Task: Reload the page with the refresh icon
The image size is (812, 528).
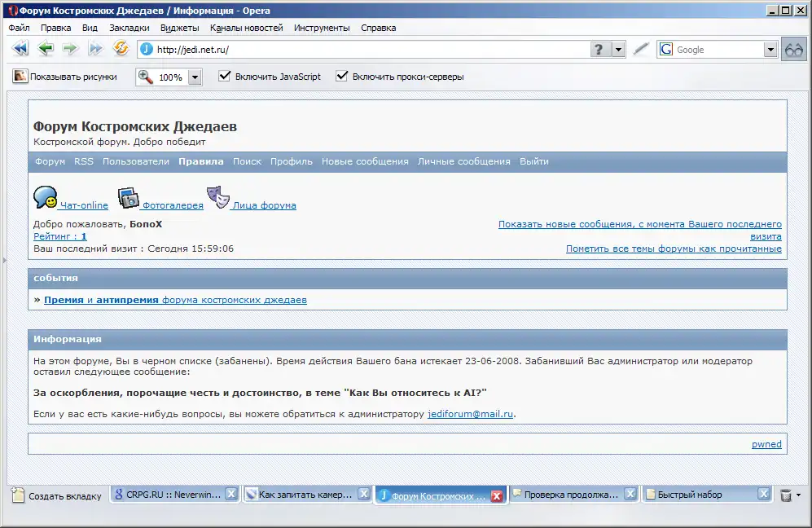Action: coord(121,49)
